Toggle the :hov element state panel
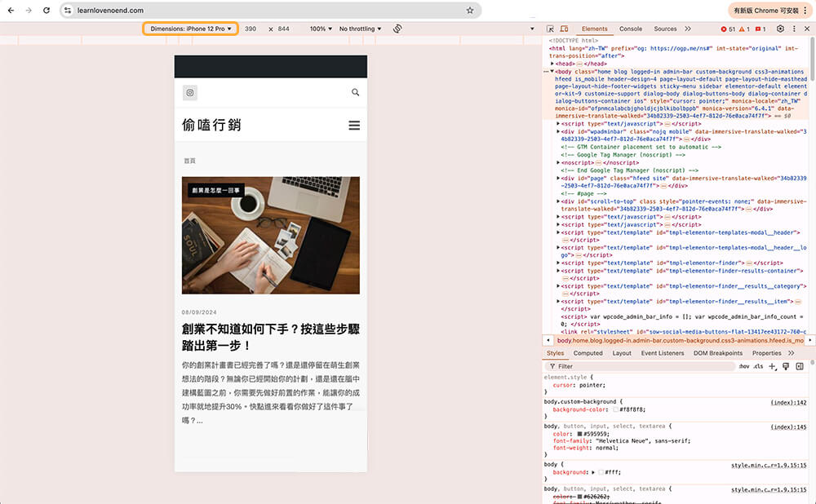The image size is (816, 504). [744, 366]
